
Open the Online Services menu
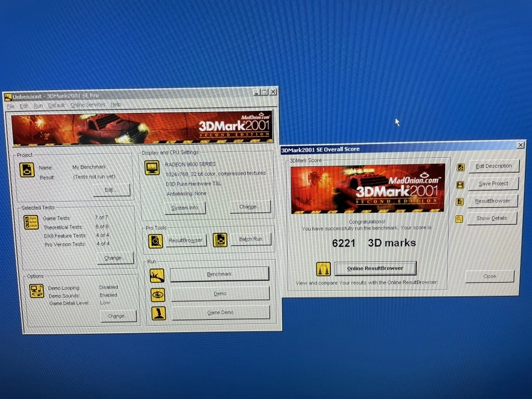[x=88, y=105]
